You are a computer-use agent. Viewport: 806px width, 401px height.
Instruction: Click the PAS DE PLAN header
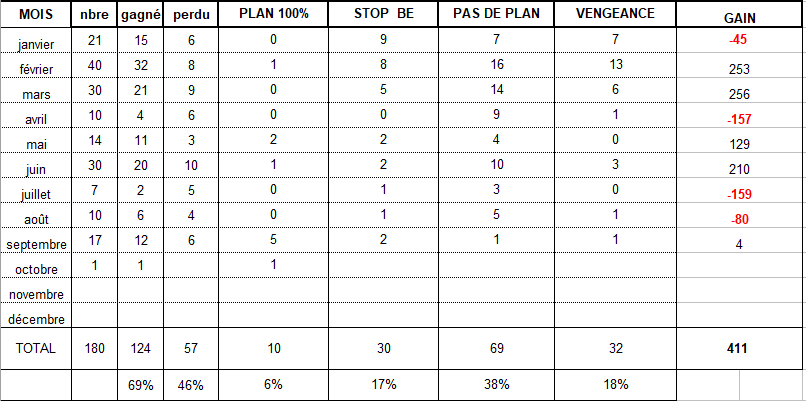(x=496, y=14)
